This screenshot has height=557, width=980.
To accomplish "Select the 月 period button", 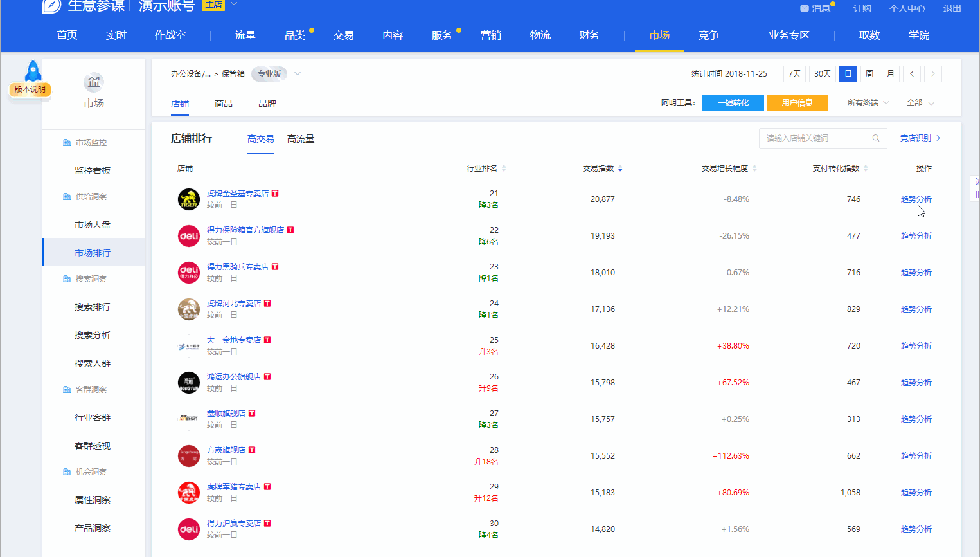I will coord(891,74).
